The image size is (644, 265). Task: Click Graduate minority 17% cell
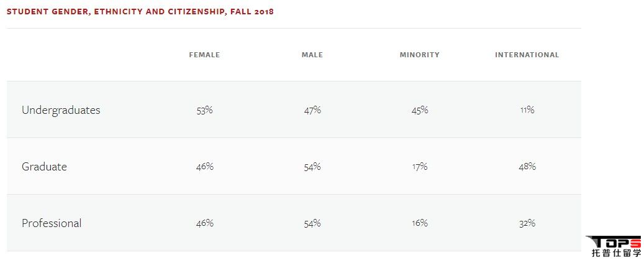(420, 167)
